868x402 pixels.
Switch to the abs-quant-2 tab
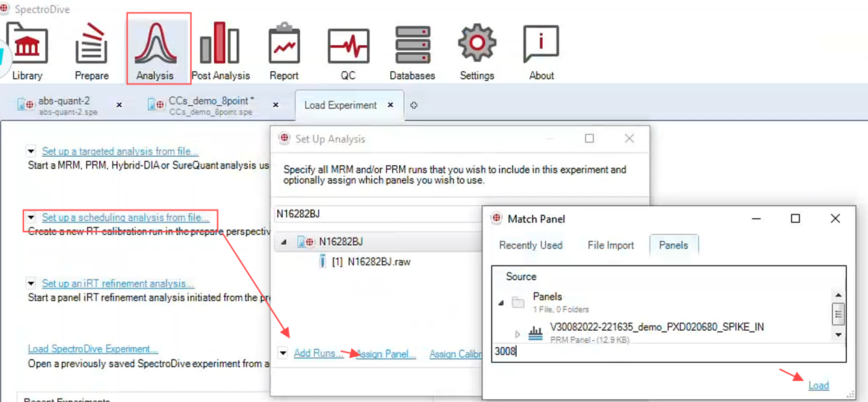pos(68,105)
